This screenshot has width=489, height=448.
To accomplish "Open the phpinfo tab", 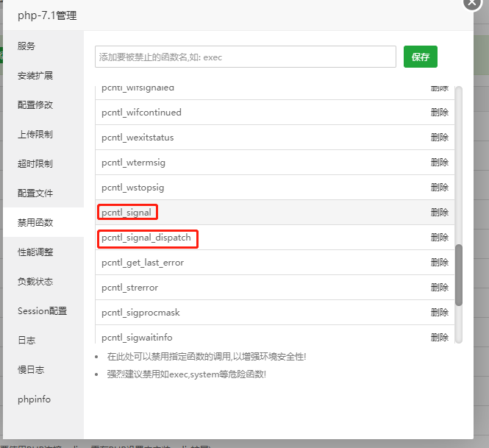I will pyautogui.click(x=33, y=399).
